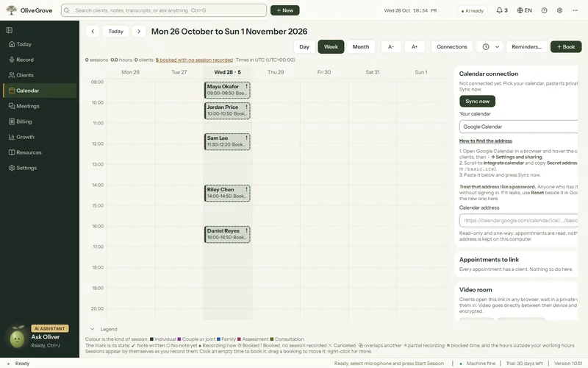
Task: Click the Olive Grove tree logo
Action: click(11, 10)
